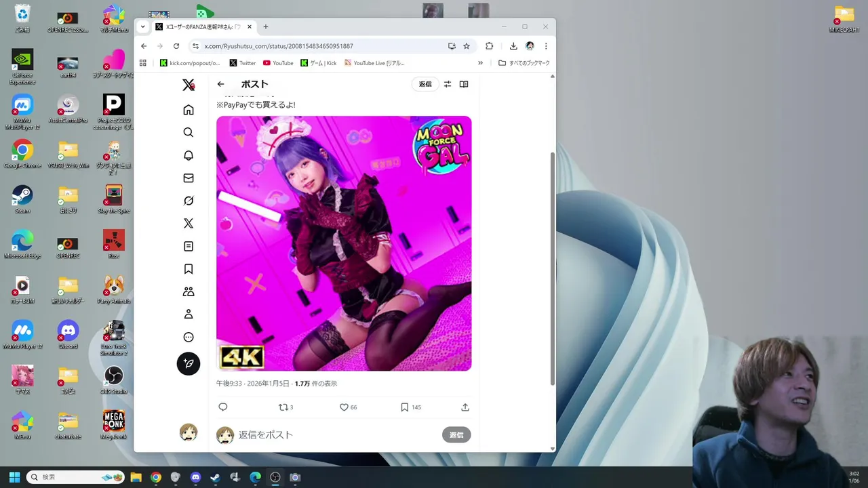Screen dimensions: 868x488
Task: Open Steam desktop shortcut
Action: pyautogui.click(x=22, y=199)
